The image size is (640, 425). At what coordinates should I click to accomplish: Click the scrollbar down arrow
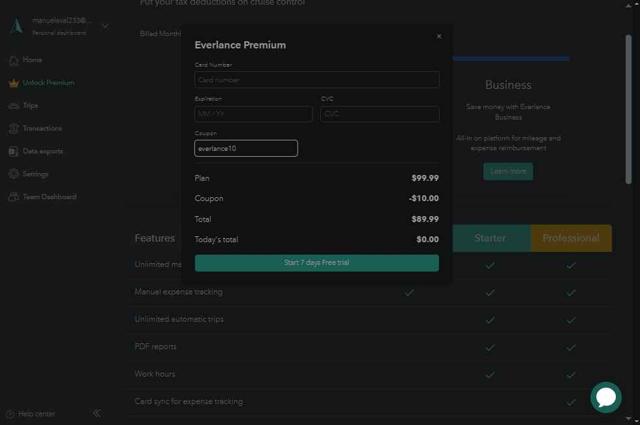tap(629, 418)
